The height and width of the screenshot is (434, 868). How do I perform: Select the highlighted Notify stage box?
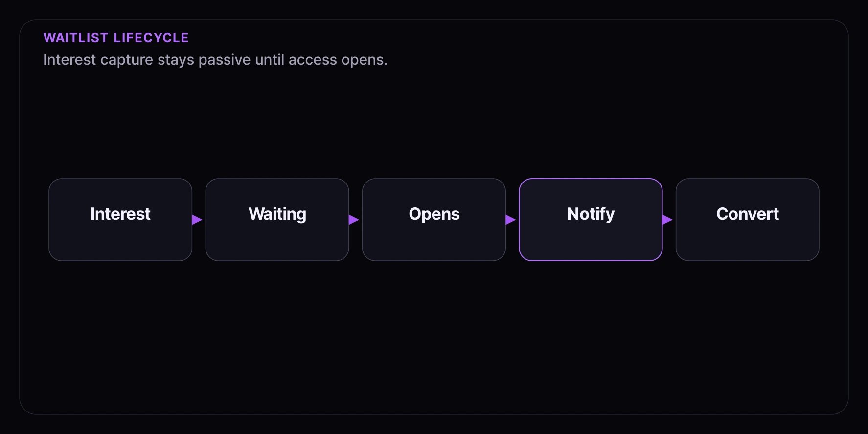coord(591,220)
